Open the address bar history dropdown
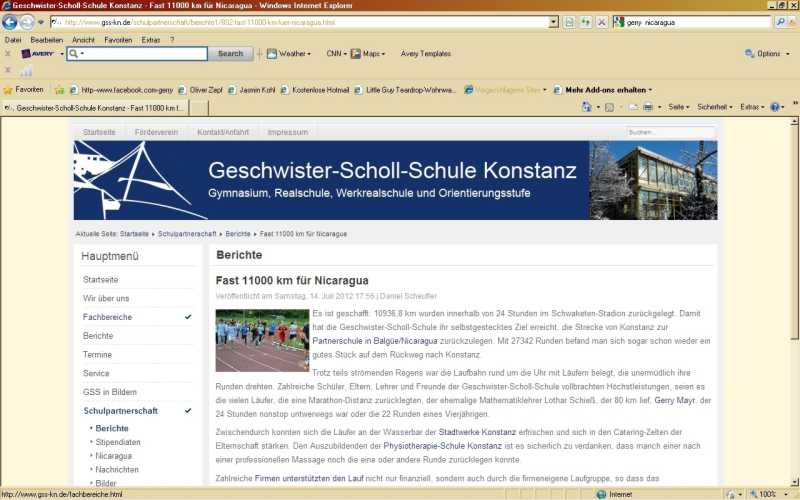Screen dimensions: 800x500 pos(554,22)
